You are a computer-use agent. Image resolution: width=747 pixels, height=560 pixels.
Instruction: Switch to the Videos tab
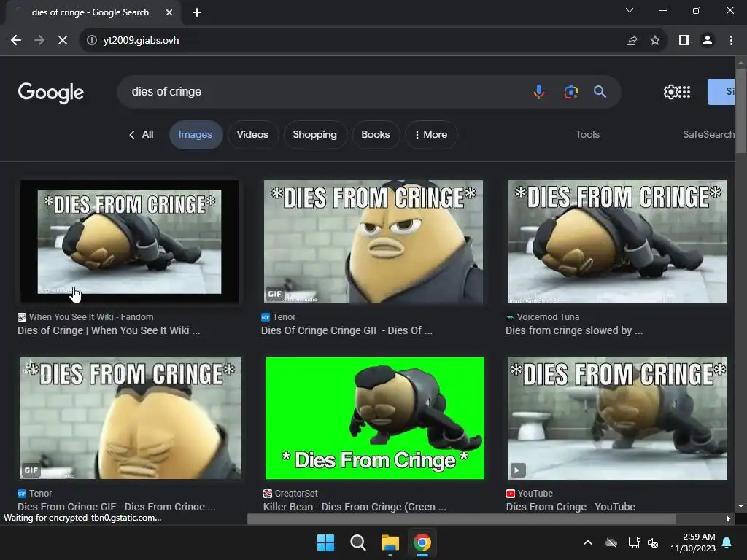pyautogui.click(x=252, y=135)
